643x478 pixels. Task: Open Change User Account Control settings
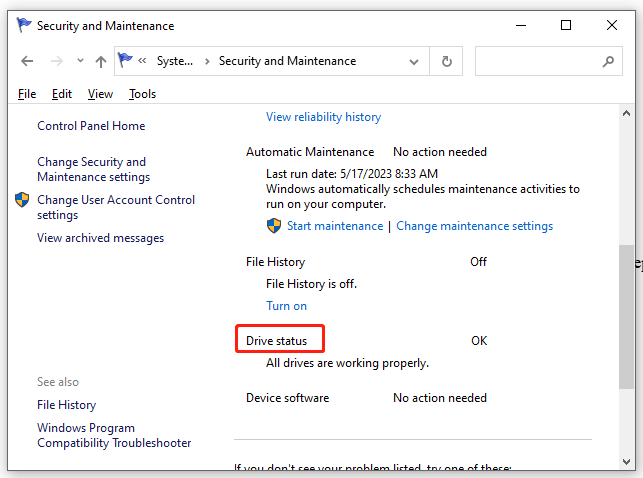(116, 207)
